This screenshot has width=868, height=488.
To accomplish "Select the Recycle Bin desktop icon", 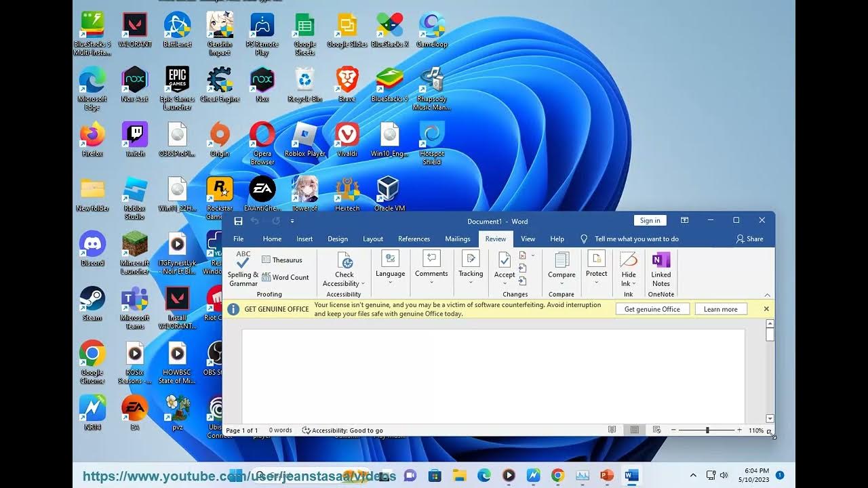I will tap(304, 85).
